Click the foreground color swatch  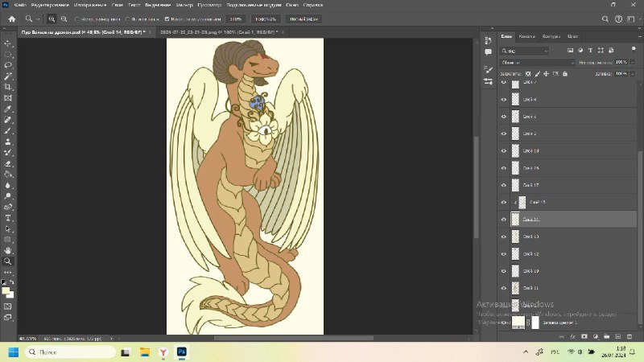click(x=6, y=290)
